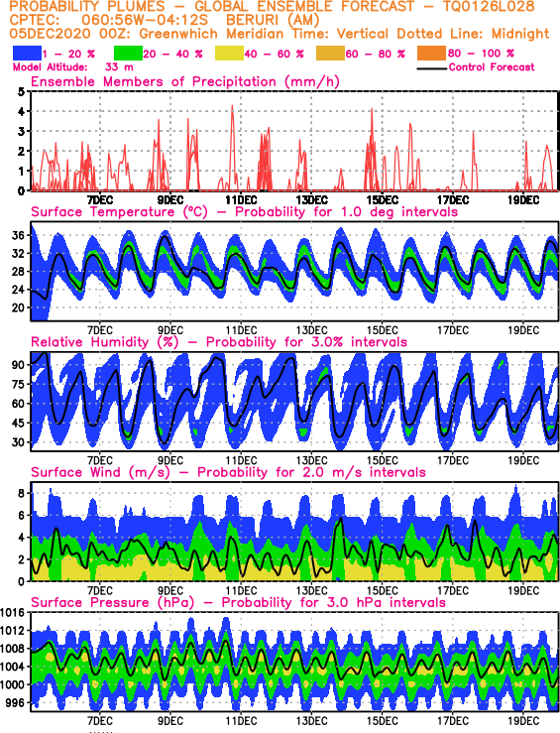Screen dimensions: 560x733
Task: Click the Control Forecast legend label
Action: (492, 67)
